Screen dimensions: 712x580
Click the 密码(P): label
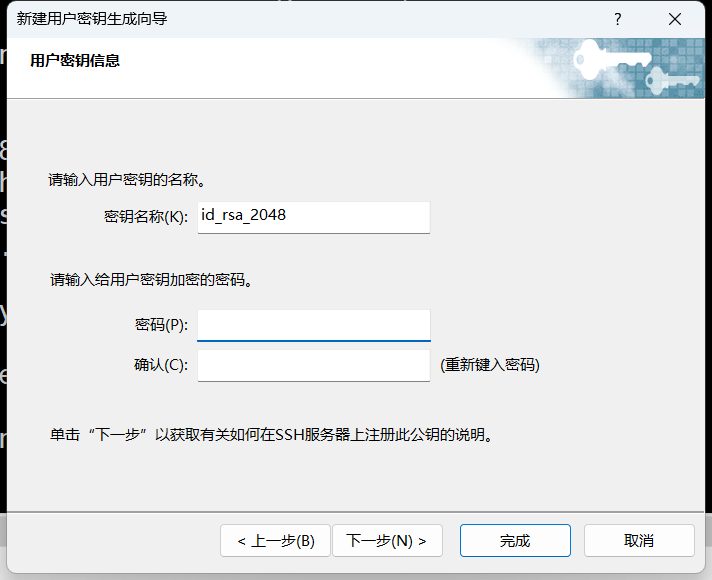click(160, 325)
